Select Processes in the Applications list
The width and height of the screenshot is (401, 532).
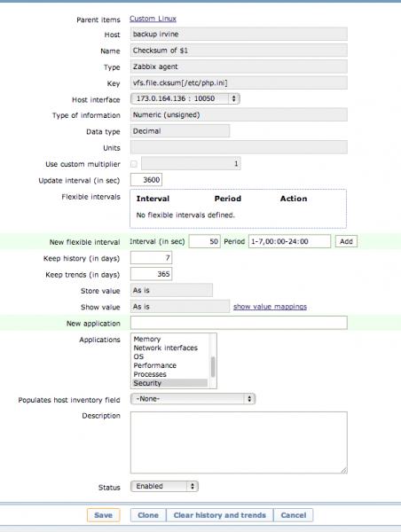click(x=169, y=374)
